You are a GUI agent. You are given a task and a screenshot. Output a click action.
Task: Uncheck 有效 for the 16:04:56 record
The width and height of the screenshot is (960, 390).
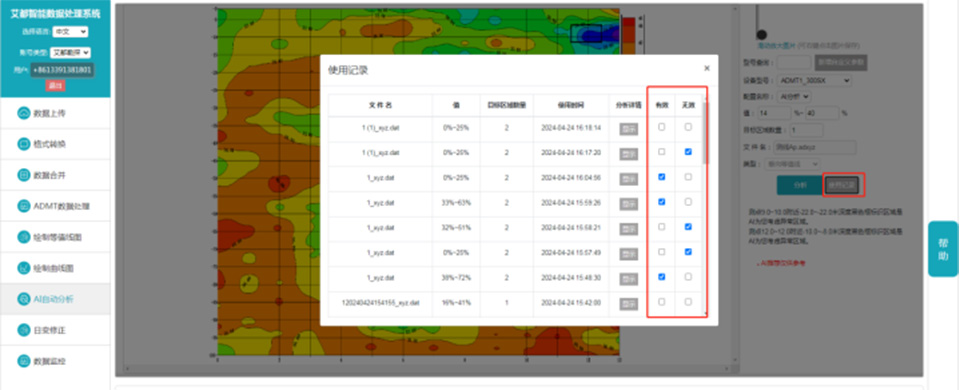pyautogui.click(x=661, y=177)
